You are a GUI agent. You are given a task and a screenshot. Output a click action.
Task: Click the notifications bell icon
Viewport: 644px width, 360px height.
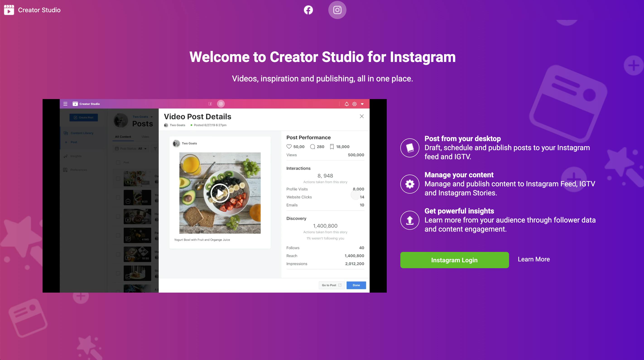(346, 104)
